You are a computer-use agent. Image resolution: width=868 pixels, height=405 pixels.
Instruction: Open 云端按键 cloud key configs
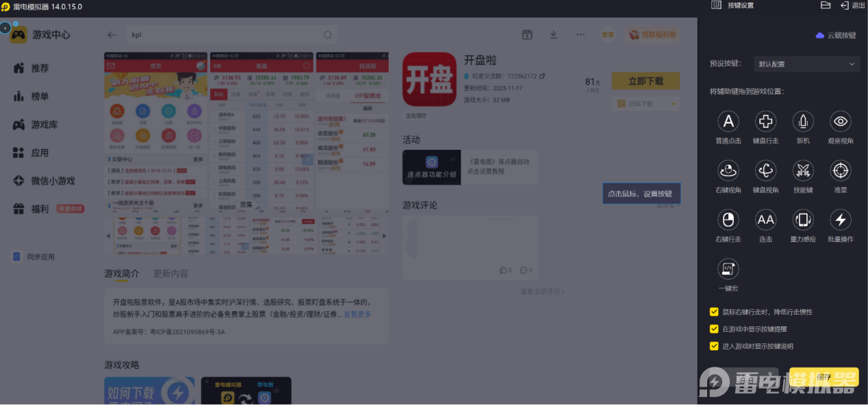coord(836,36)
